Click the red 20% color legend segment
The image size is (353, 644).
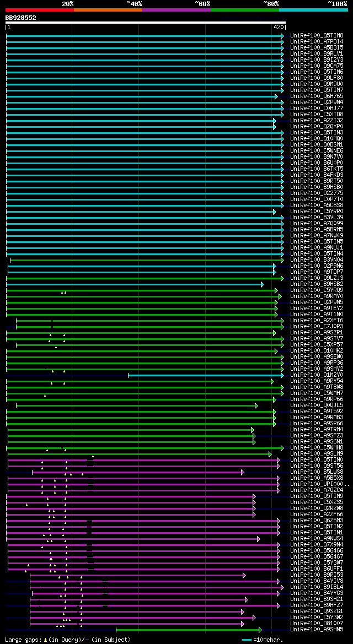click(x=40, y=9)
